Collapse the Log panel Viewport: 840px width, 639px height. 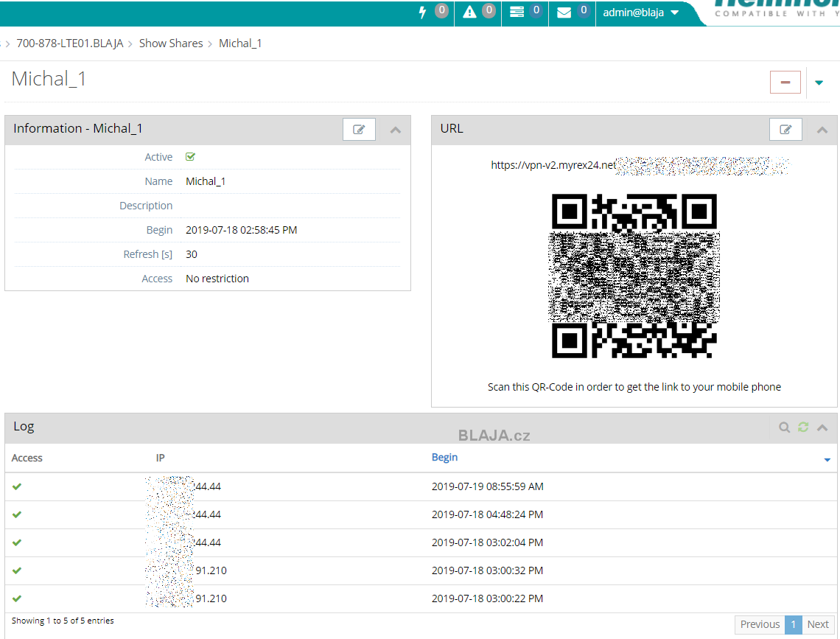pos(822,427)
